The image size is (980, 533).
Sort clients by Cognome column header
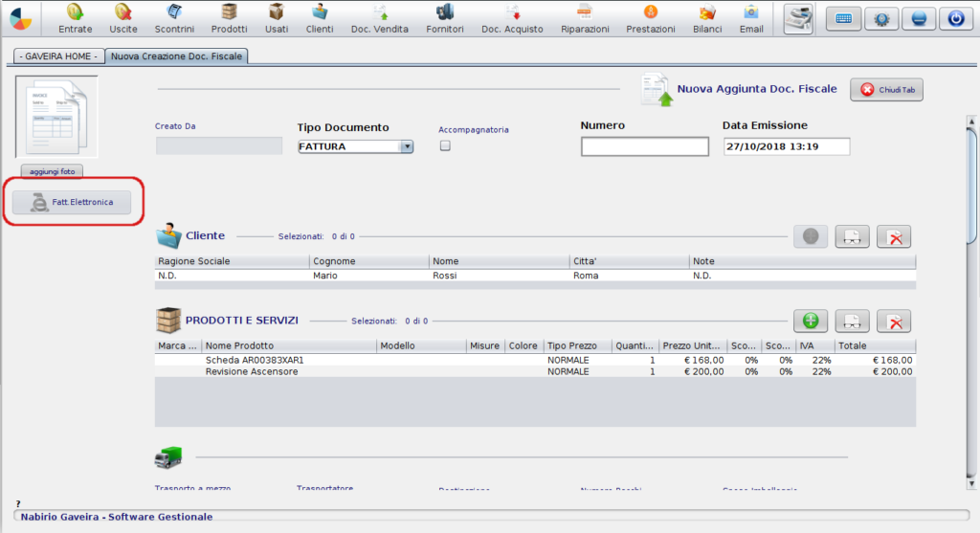tap(368, 261)
